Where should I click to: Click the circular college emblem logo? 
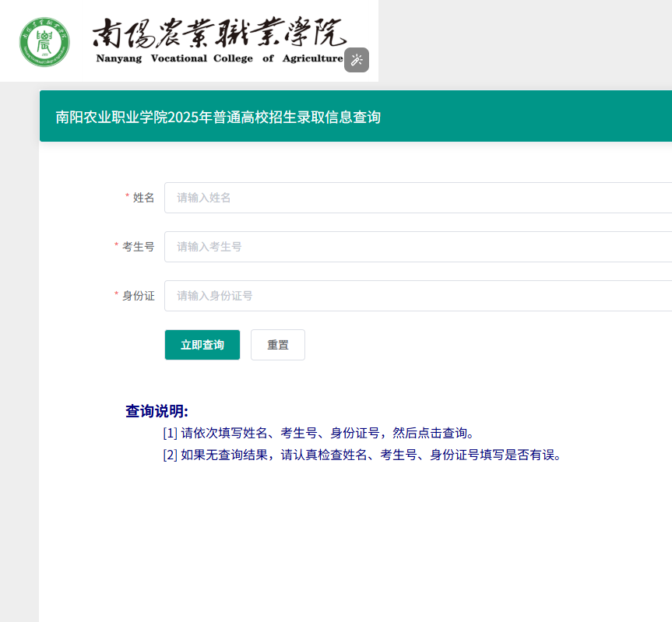(44, 40)
